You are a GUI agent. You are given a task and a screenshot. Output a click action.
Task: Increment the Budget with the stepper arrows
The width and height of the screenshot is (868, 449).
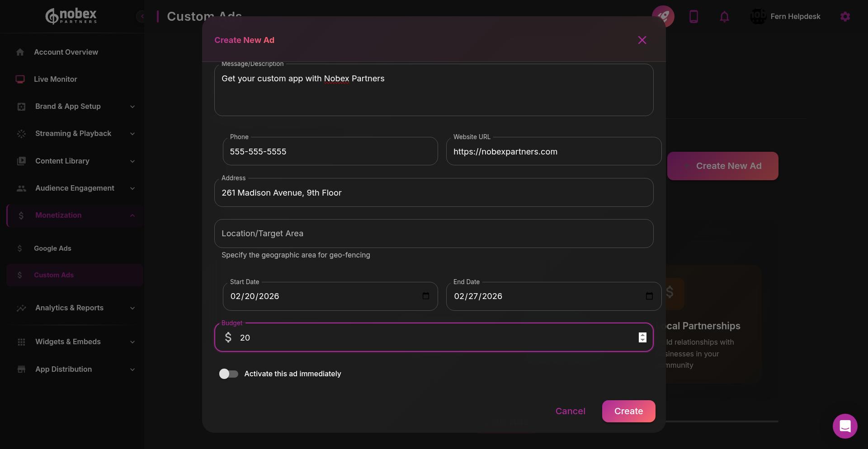click(642, 334)
